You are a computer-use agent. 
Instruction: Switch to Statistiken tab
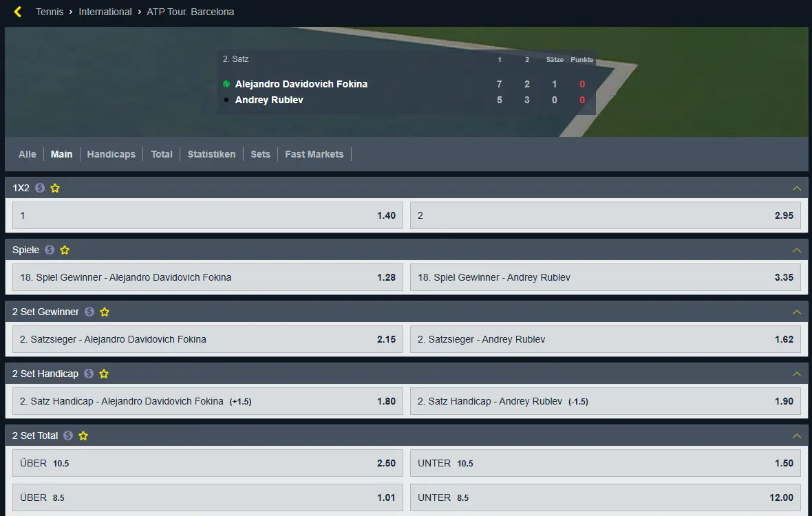[211, 154]
